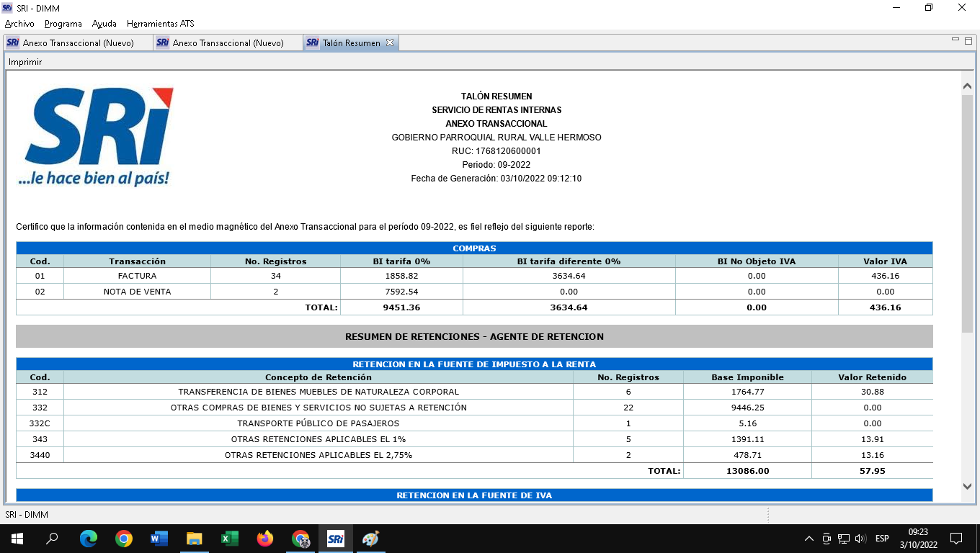Select the SRI DIMM taskbar icon
Viewport: 980px width, 553px height.
335,539
